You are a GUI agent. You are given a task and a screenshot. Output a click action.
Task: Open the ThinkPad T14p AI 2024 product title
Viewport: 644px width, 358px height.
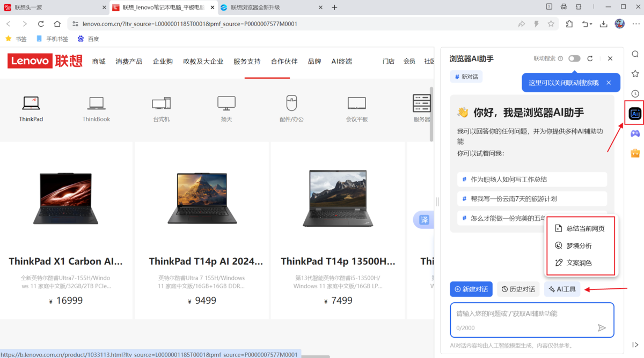click(206, 262)
